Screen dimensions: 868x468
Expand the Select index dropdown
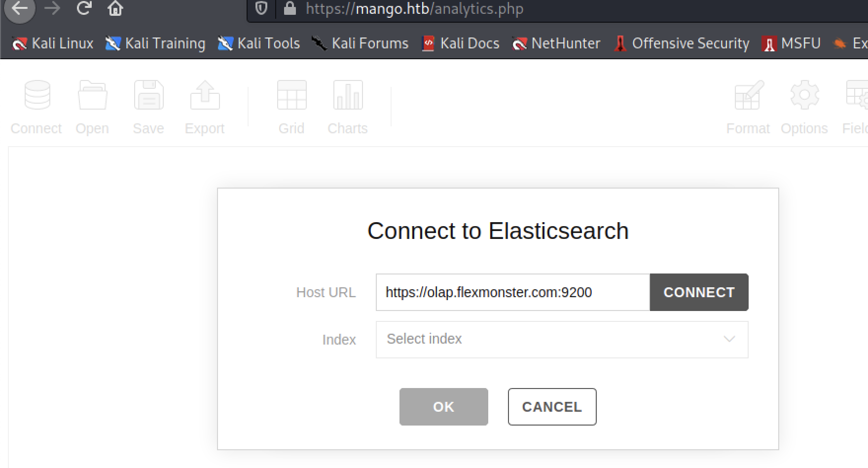pyautogui.click(x=562, y=340)
